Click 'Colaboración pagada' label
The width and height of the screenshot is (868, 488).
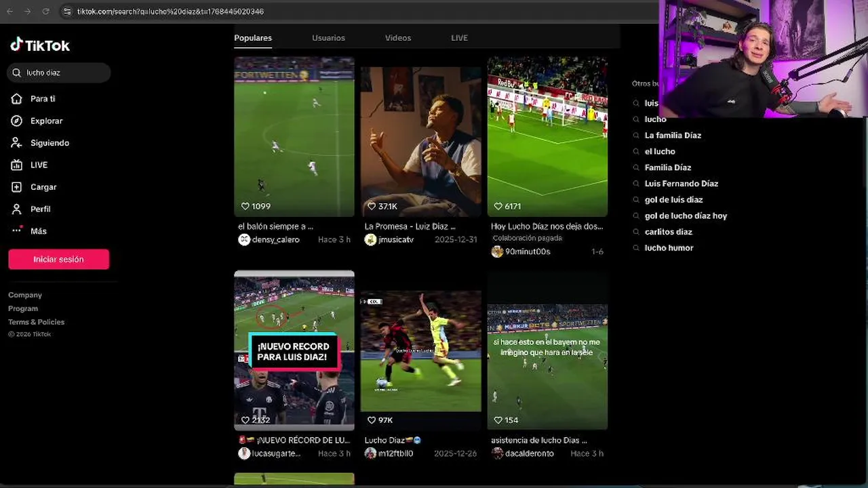coord(527,239)
